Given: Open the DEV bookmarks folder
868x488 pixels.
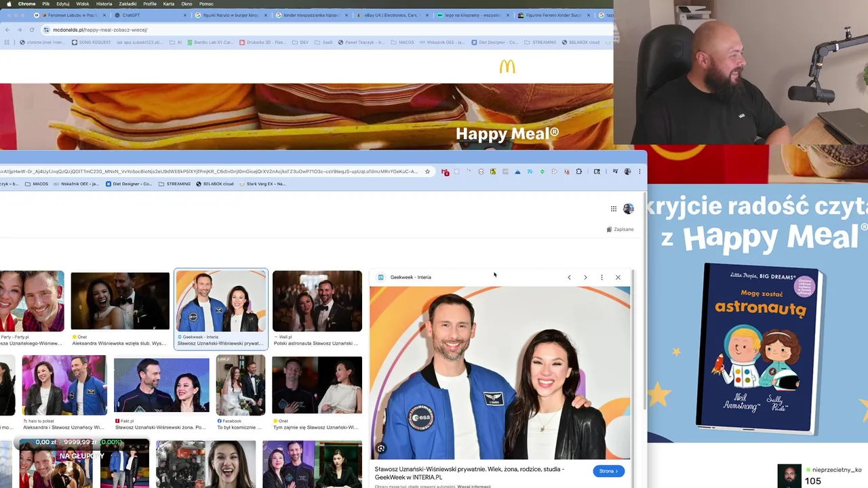Looking at the screenshot, I should click(x=300, y=42).
